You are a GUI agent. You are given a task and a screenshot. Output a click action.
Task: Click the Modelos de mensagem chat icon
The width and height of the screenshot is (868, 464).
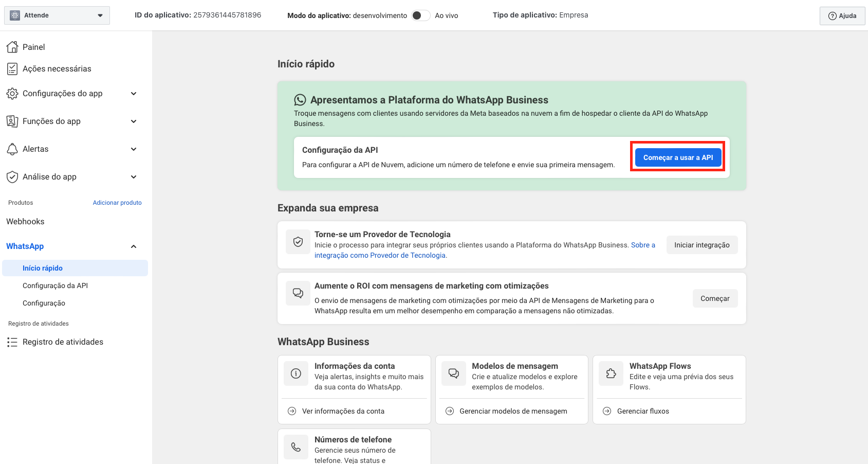[x=454, y=373]
